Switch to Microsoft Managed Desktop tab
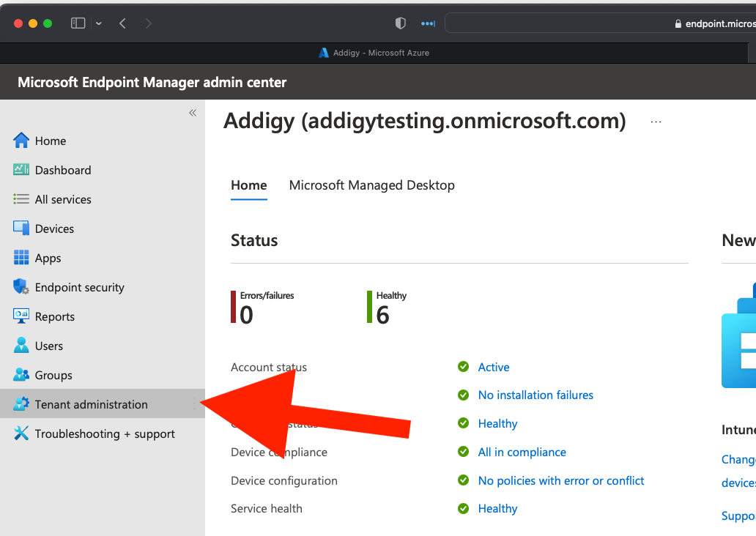This screenshot has height=536, width=756. pyautogui.click(x=371, y=185)
